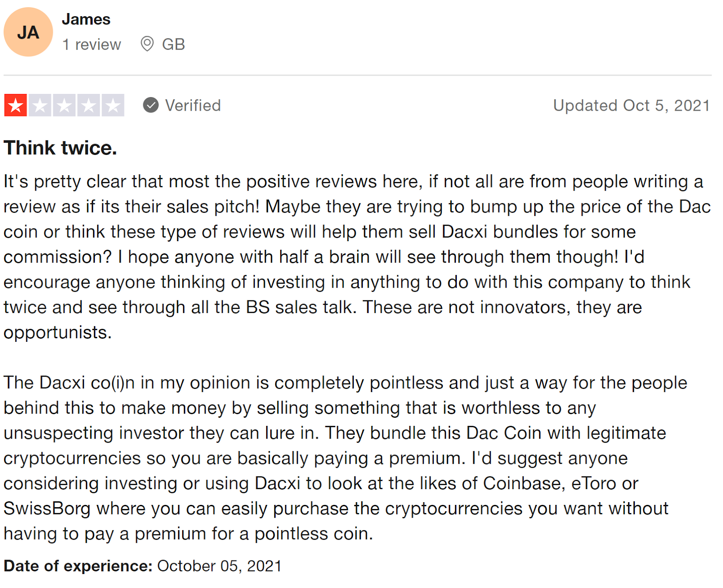Click the fifth grey rating star
The width and height of the screenshot is (723, 588).
pyautogui.click(x=113, y=105)
